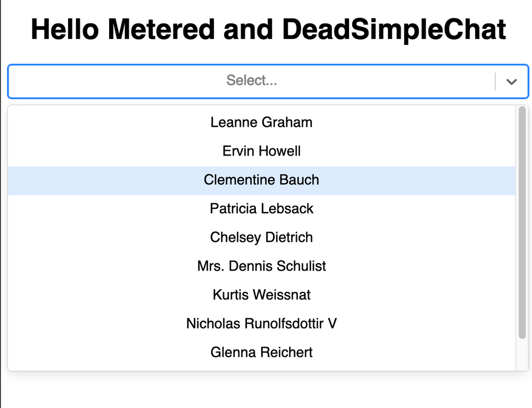Click inside the Select... input field
Screen dimensions: 532x408
coord(250,81)
